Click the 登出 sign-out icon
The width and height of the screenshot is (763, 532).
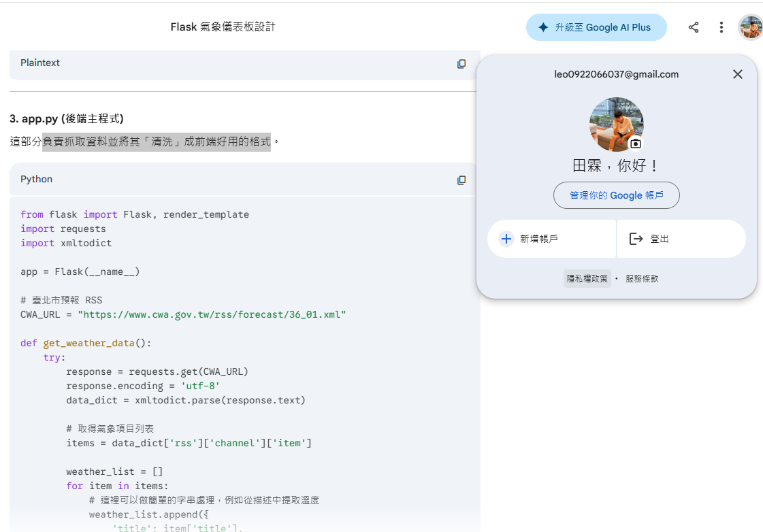click(636, 239)
